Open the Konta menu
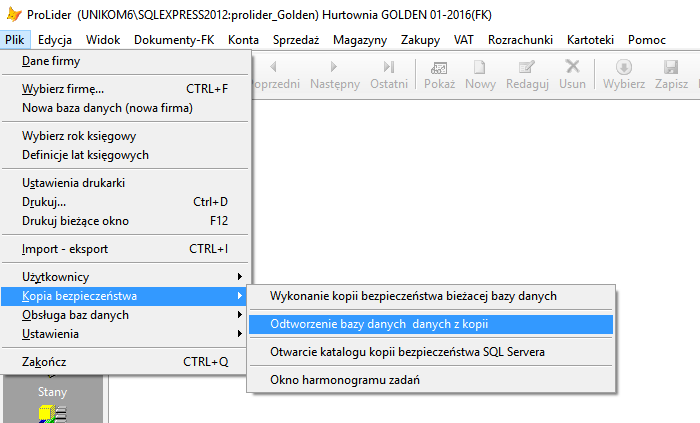This screenshot has width=700, height=423. (243, 40)
